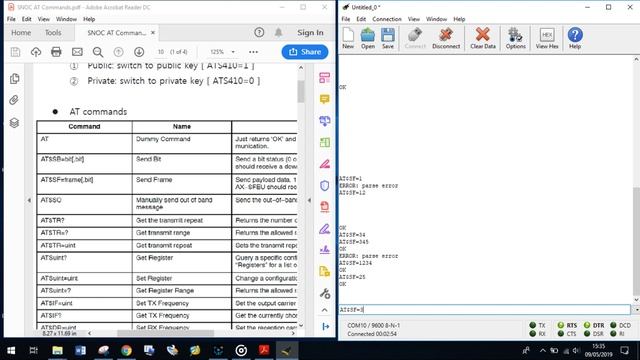Open More Tools wrench icon in the right pane
This screenshot has width=640, height=360.
[x=324, y=293]
